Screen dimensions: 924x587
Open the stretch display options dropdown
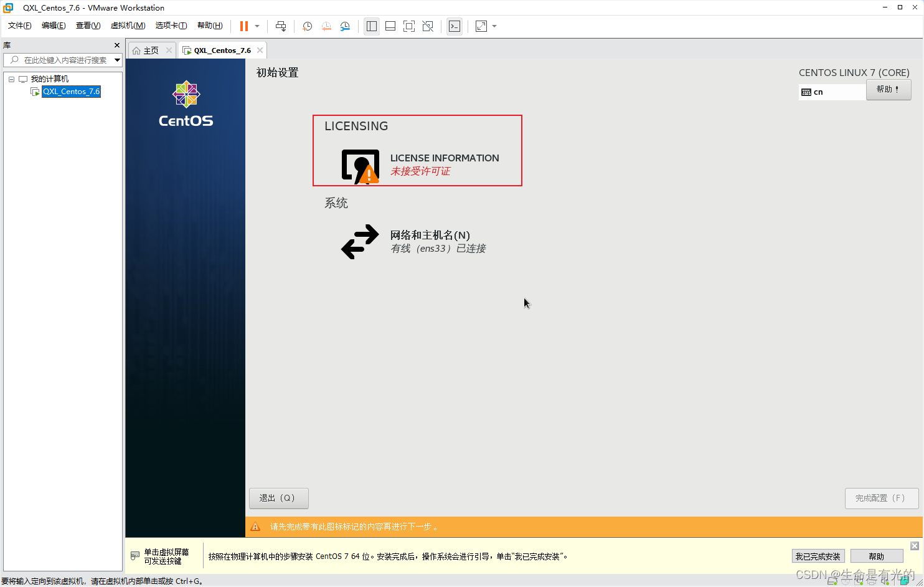494,26
